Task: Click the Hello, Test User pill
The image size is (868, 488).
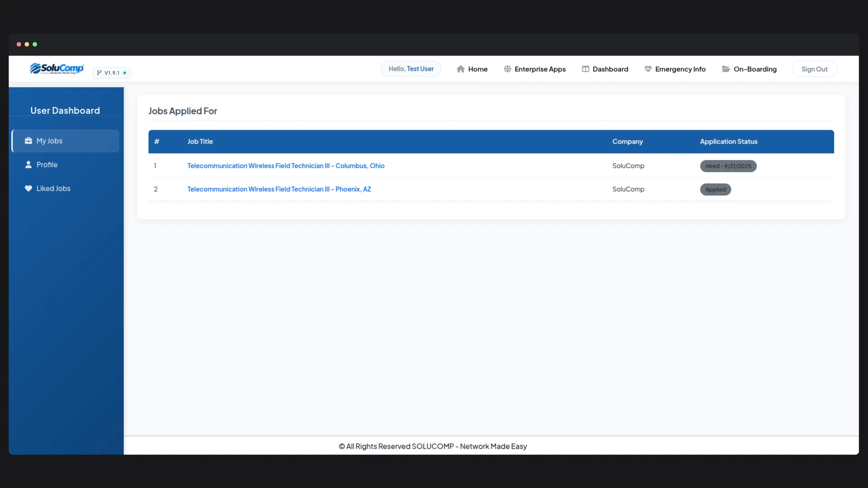Action: 411,69
